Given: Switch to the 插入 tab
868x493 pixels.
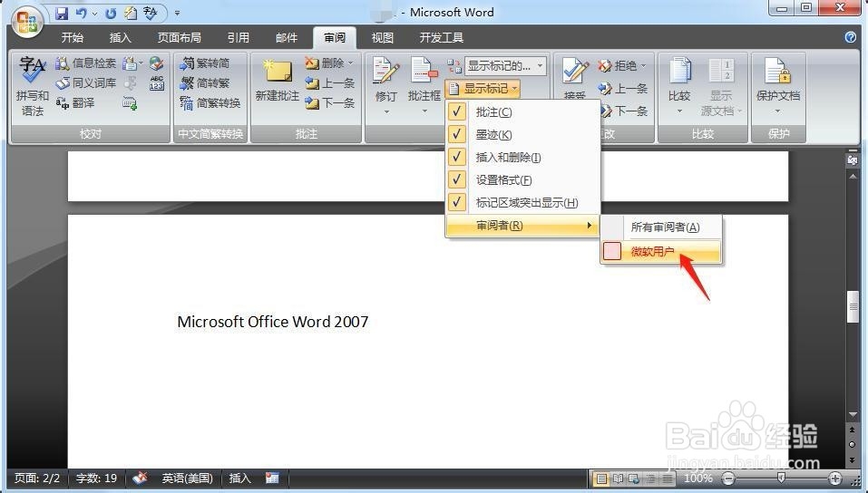Looking at the screenshot, I should (x=120, y=38).
